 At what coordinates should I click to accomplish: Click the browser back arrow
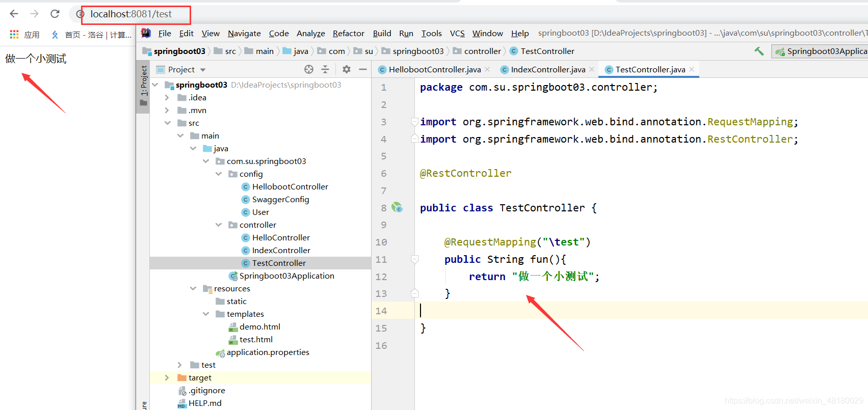tap(14, 14)
